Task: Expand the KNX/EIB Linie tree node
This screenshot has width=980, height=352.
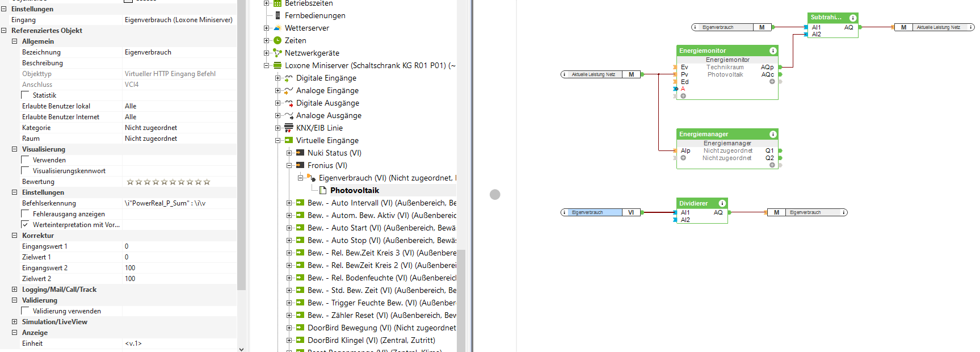Action: [x=277, y=128]
